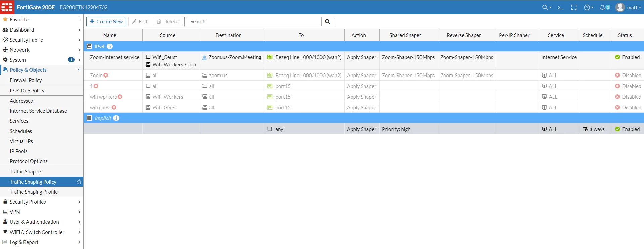Click Zoom.us-Zoom.Meeting destination entry
The width and height of the screenshot is (644, 249).
pos(235,57)
